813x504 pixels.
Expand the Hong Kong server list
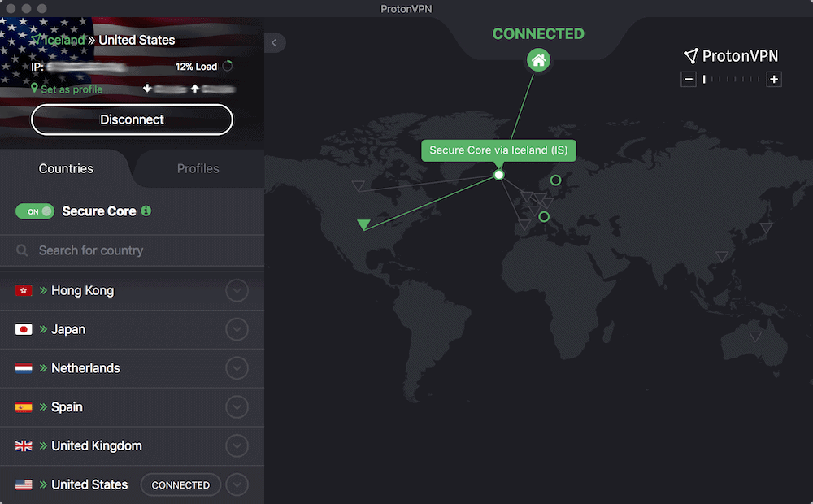click(237, 290)
